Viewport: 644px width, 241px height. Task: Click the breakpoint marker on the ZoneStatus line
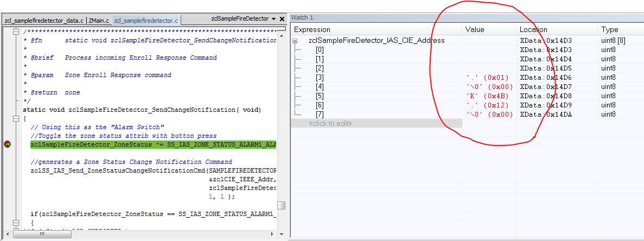7,144
